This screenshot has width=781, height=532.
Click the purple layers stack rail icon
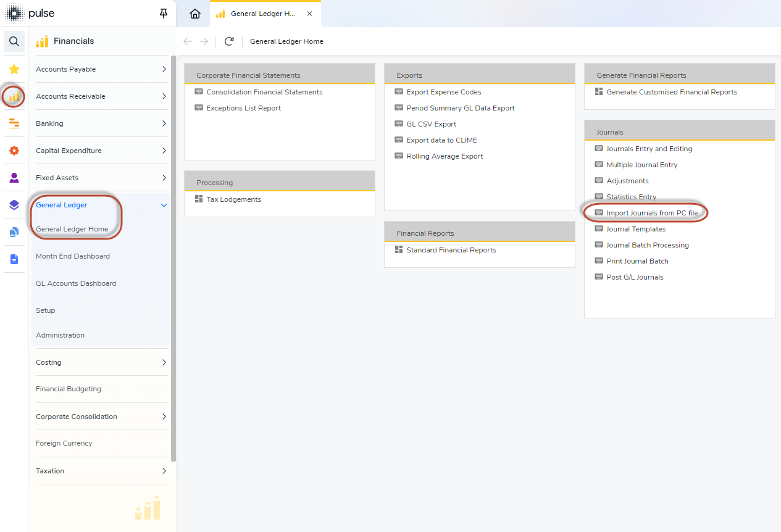coord(14,205)
